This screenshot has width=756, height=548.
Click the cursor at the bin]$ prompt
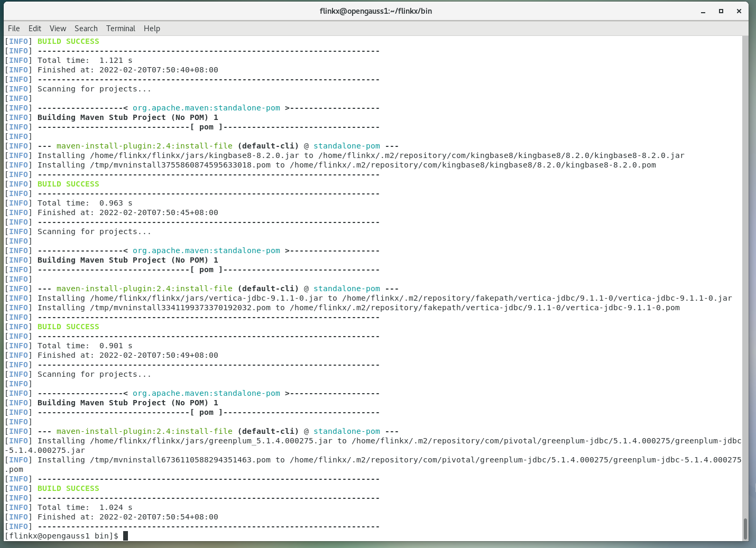pos(126,536)
